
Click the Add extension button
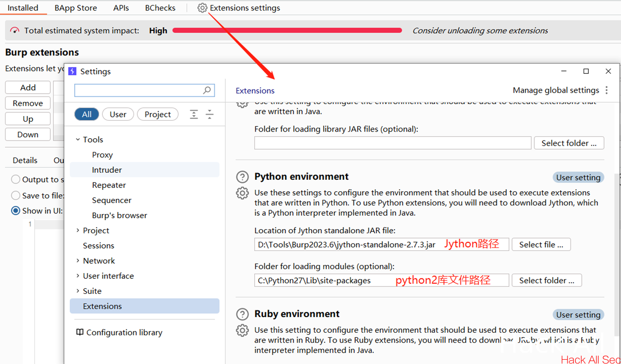(28, 88)
